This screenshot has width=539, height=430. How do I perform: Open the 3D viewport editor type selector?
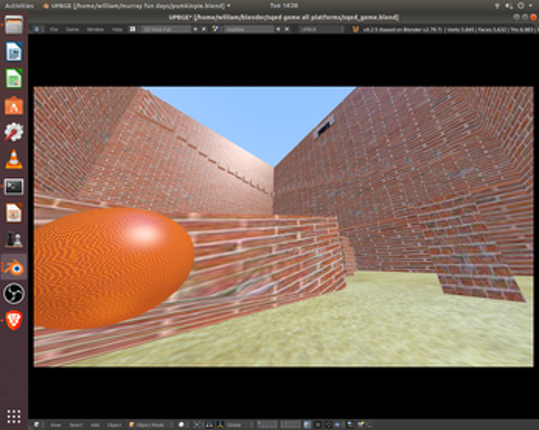[38, 425]
